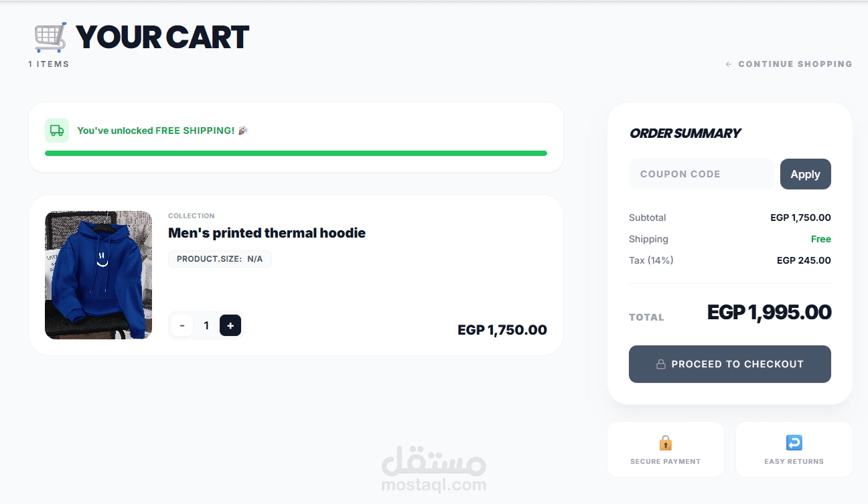
Task: Click the shopping cart icon beside Your Cart
Action: coord(51,37)
